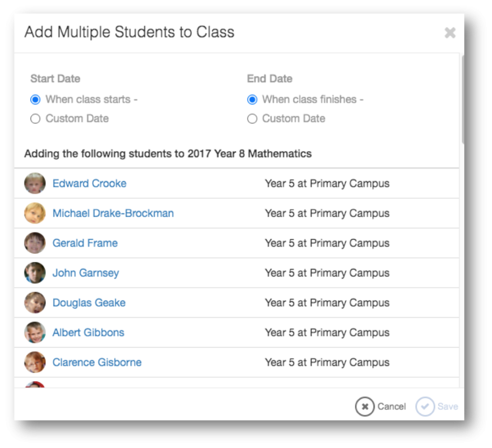Click Michael Drake-Brockman's avatar picture
This screenshot has height=448, width=492.
(35, 213)
